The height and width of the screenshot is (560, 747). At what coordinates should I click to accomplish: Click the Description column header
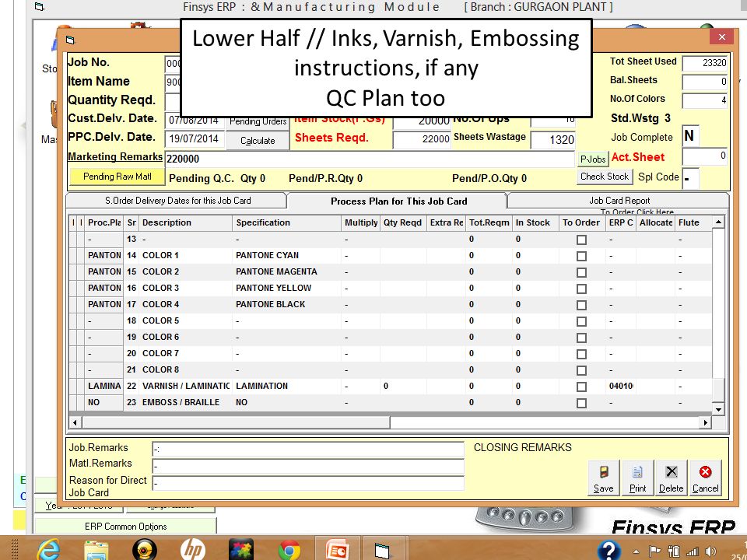(186, 223)
